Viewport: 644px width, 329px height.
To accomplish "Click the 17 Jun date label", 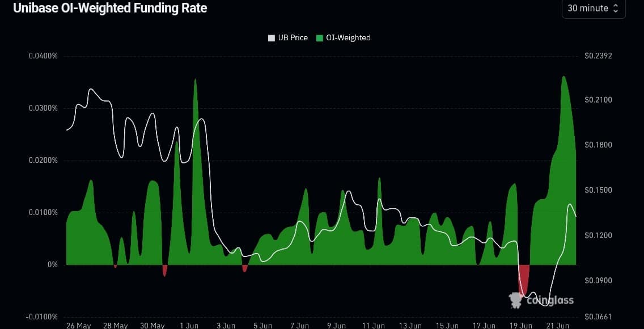I will point(484,325).
